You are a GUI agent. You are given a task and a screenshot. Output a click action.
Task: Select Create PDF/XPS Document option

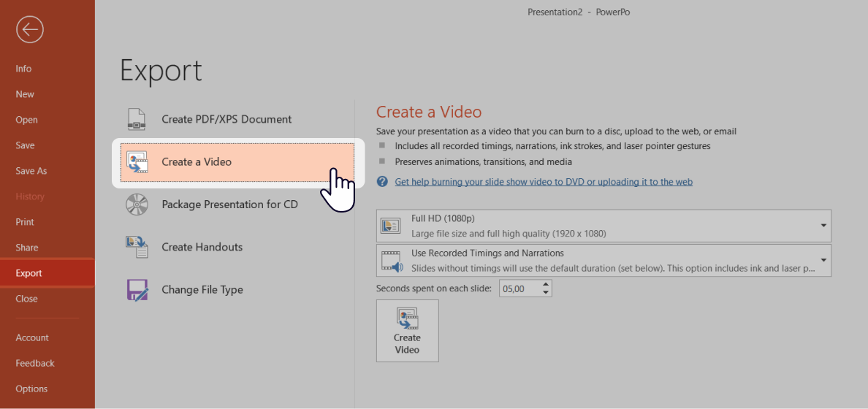(x=237, y=119)
